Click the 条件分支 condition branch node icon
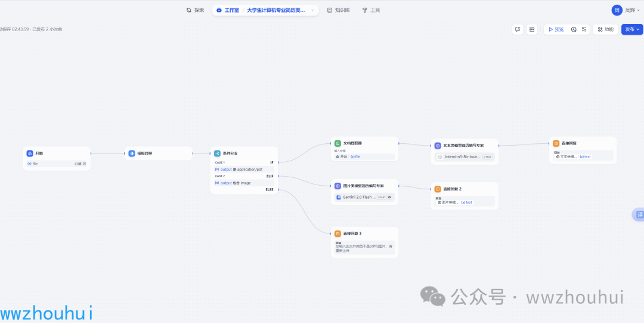This screenshot has width=644, height=323. 217,153
